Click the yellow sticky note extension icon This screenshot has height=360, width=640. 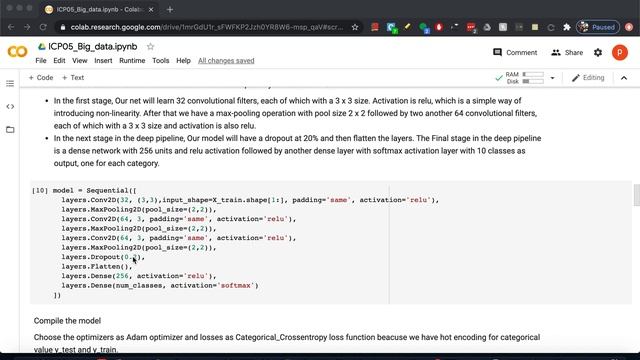click(x=535, y=27)
